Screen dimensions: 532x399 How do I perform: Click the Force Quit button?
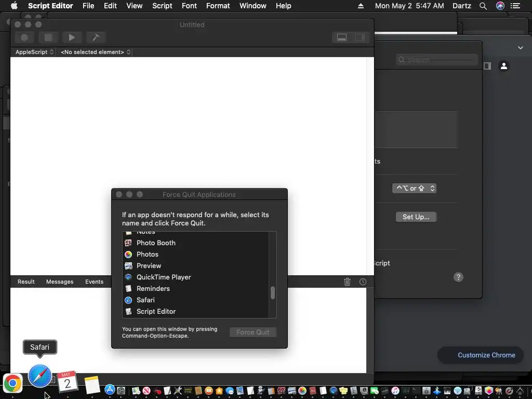click(253, 332)
